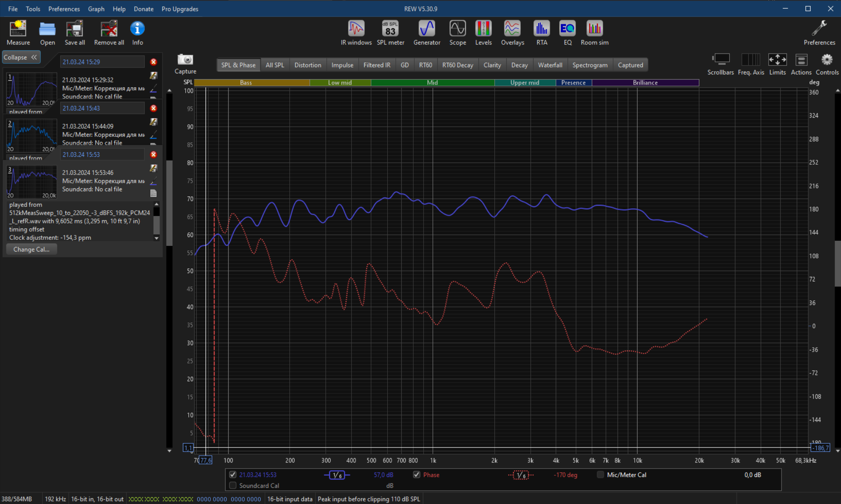Open the SPL meter
This screenshot has height=504, width=841.
pyautogui.click(x=390, y=33)
